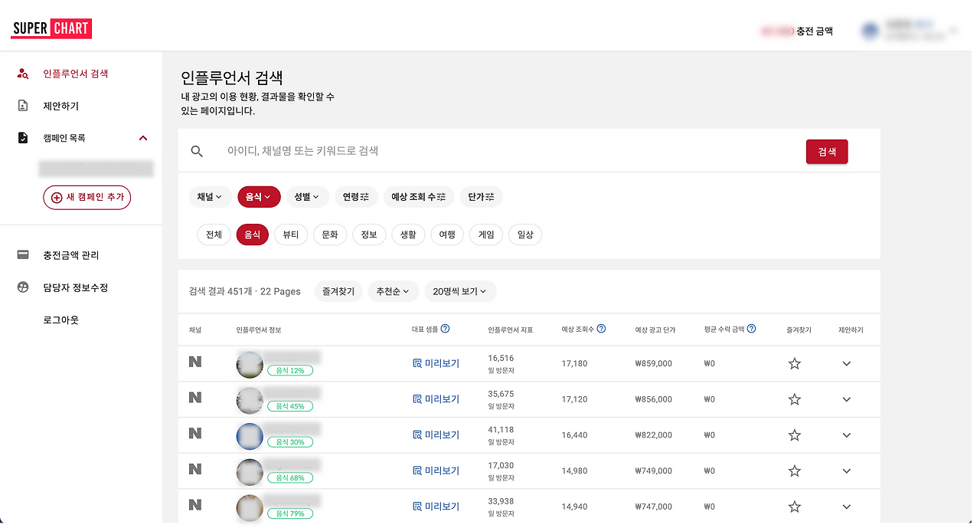The width and height of the screenshot is (980, 528).
Task: Open 미리보기 link in 17,030 row
Action: coord(436,471)
